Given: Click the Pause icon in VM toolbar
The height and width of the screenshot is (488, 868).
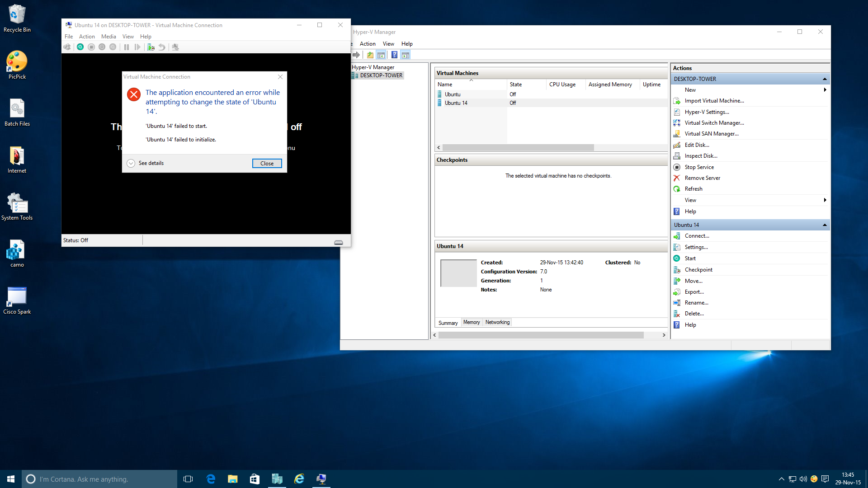Looking at the screenshot, I should click(x=127, y=47).
